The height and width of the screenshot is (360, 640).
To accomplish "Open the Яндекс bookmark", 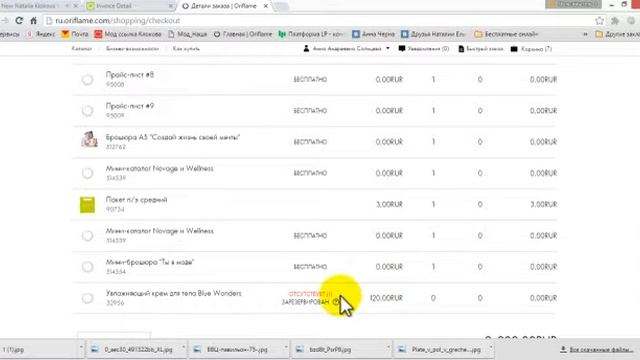I will click(41, 34).
